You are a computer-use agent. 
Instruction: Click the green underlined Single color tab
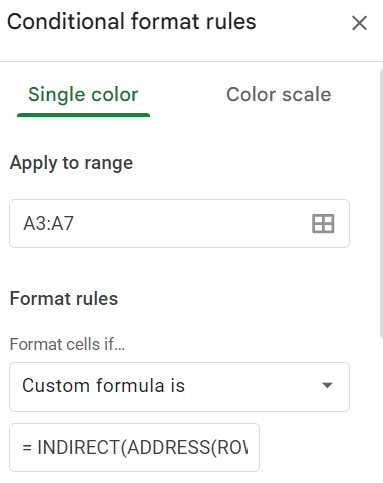point(83,94)
